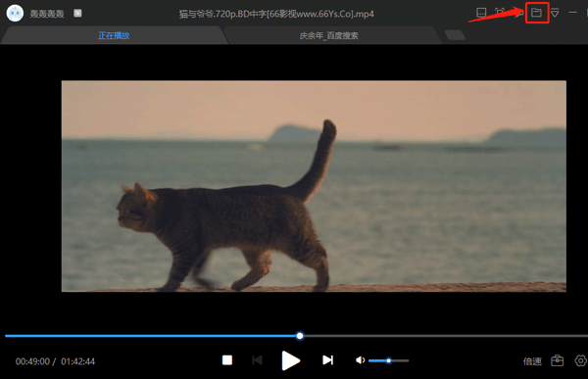Switch to the 庆余年_百度搜索 tab
Image resolution: width=588 pixels, height=379 pixels.
coord(329,35)
